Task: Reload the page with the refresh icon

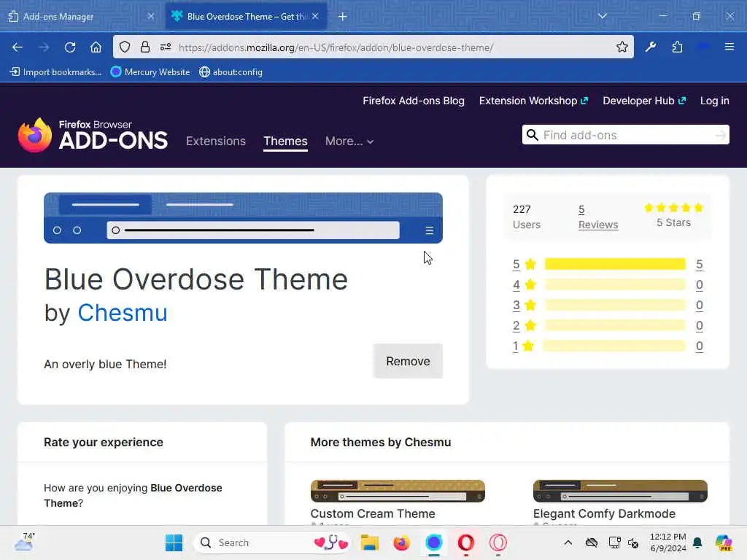Action: tap(70, 47)
